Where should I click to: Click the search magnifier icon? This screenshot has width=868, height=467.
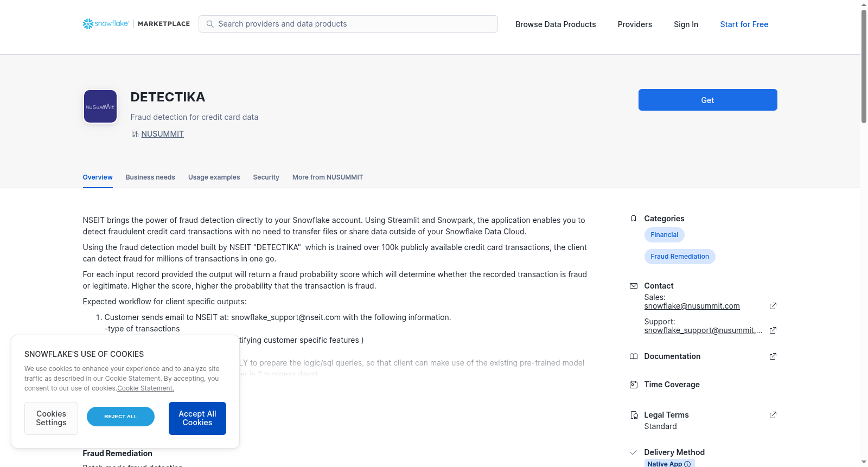tap(210, 24)
